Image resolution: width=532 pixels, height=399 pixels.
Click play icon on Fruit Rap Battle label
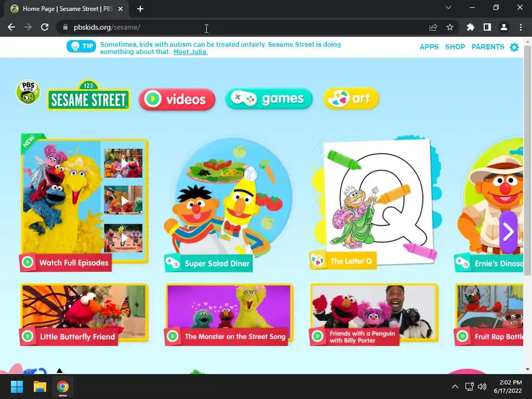pyautogui.click(x=462, y=336)
